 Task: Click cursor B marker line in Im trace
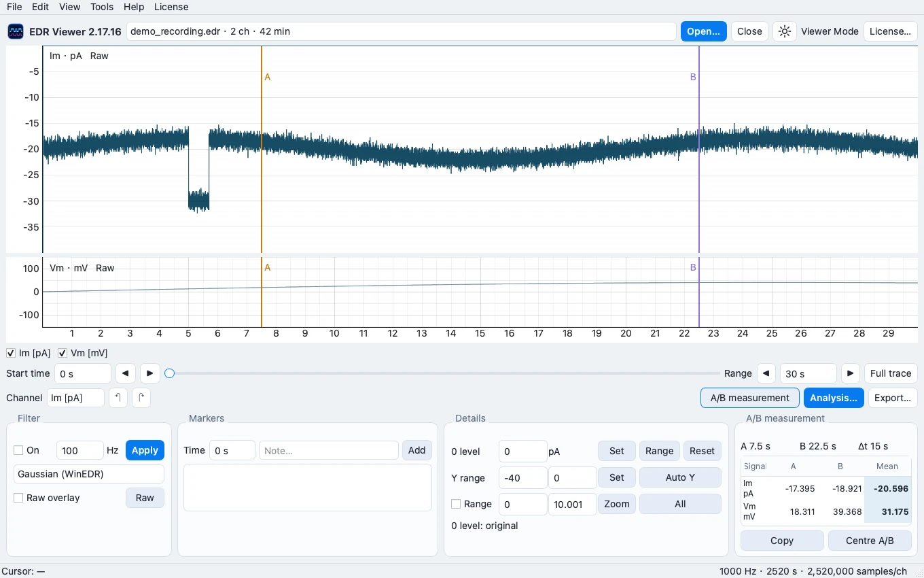pyautogui.click(x=699, y=150)
